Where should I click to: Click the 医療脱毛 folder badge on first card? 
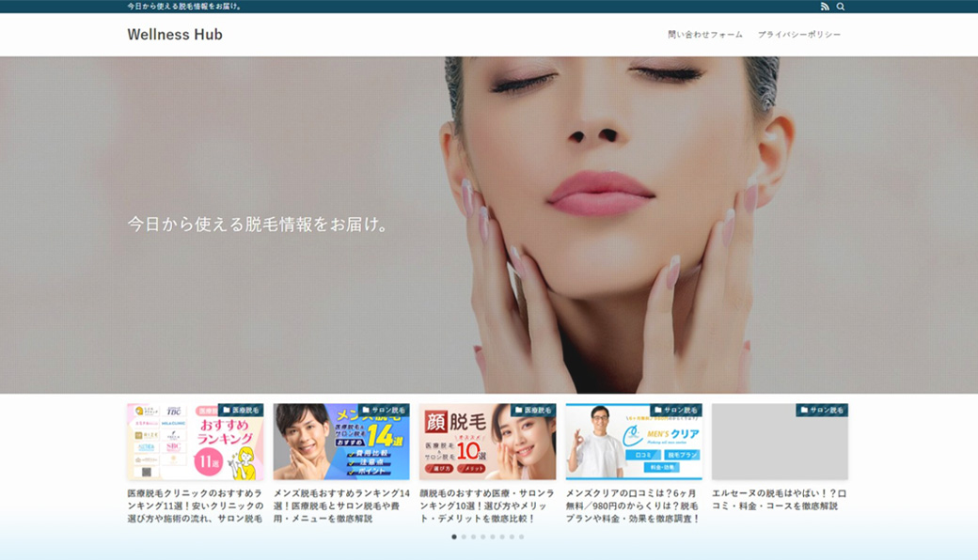[239, 409]
